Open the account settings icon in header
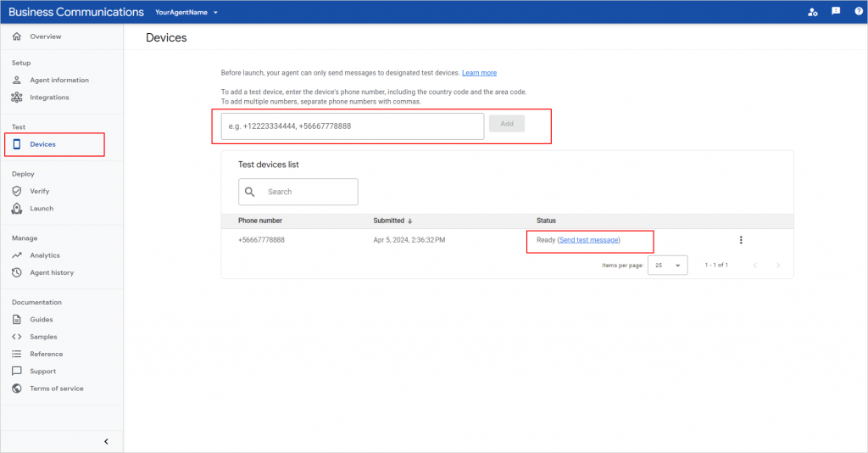 [x=813, y=12]
